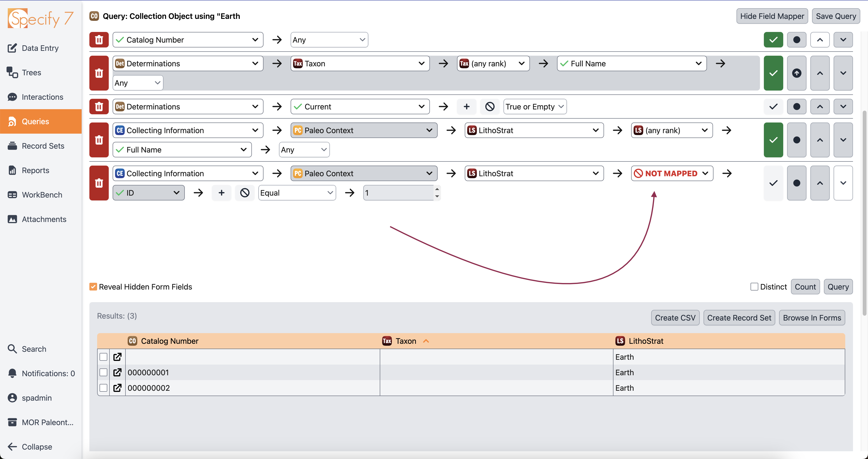Delete the Catalog Number query line
Image resolution: width=868 pixels, height=459 pixels.
pyautogui.click(x=99, y=40)
